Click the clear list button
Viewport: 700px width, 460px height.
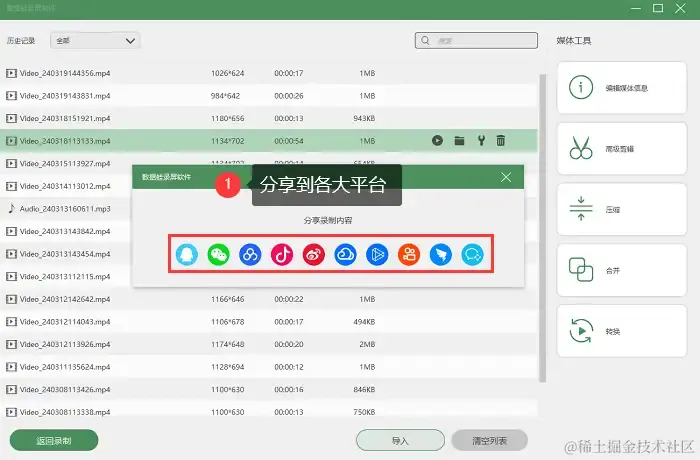[490, 441]
